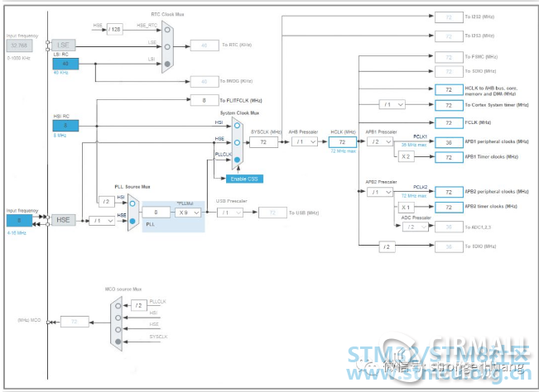Click the LSE oscillator block
This screenshot has width=539, height=392.
(63, 45)
